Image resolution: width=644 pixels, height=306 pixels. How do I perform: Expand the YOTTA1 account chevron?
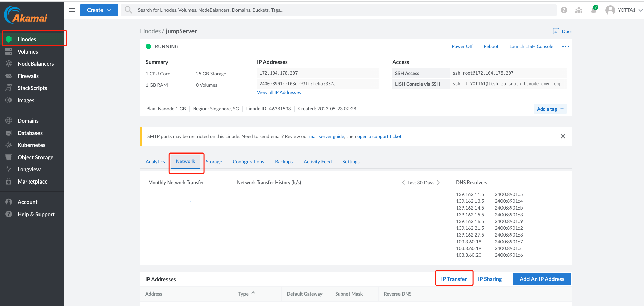point(640,10)
